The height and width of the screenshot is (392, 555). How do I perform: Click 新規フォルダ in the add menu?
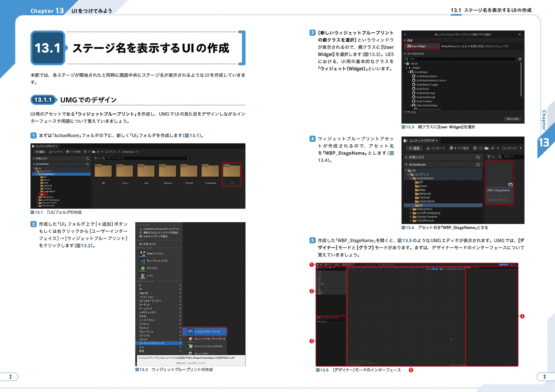click(149, 244)
